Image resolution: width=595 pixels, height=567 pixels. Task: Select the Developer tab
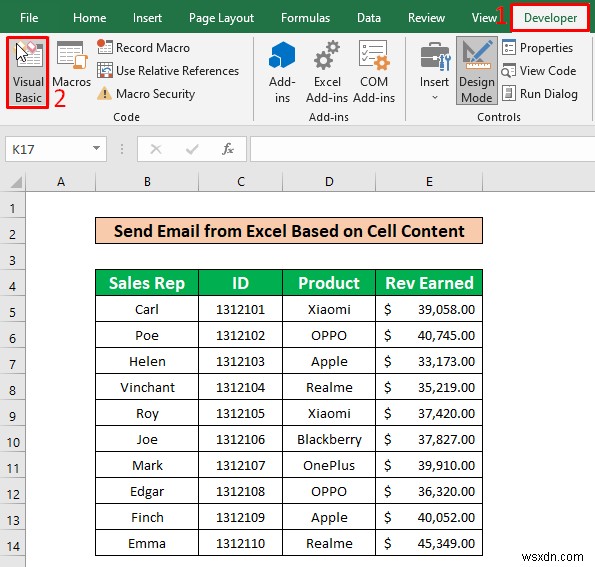pyautogui.click(x=550, y=18)
